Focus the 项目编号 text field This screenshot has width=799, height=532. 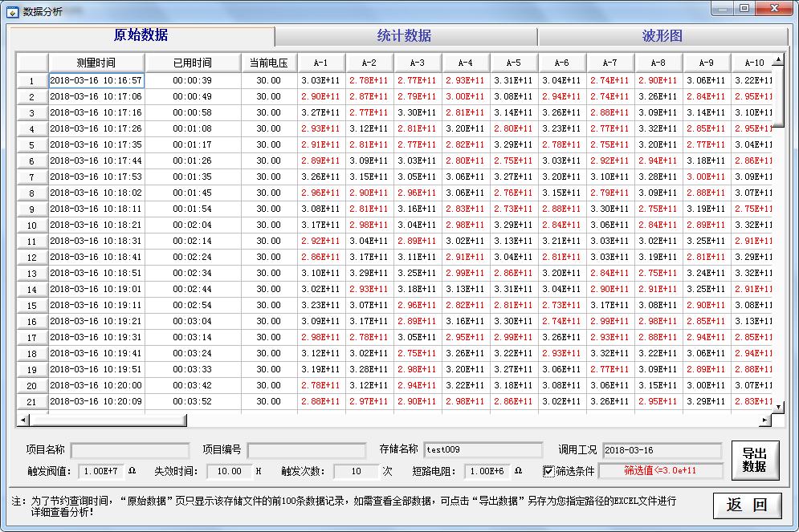(306, 450)
